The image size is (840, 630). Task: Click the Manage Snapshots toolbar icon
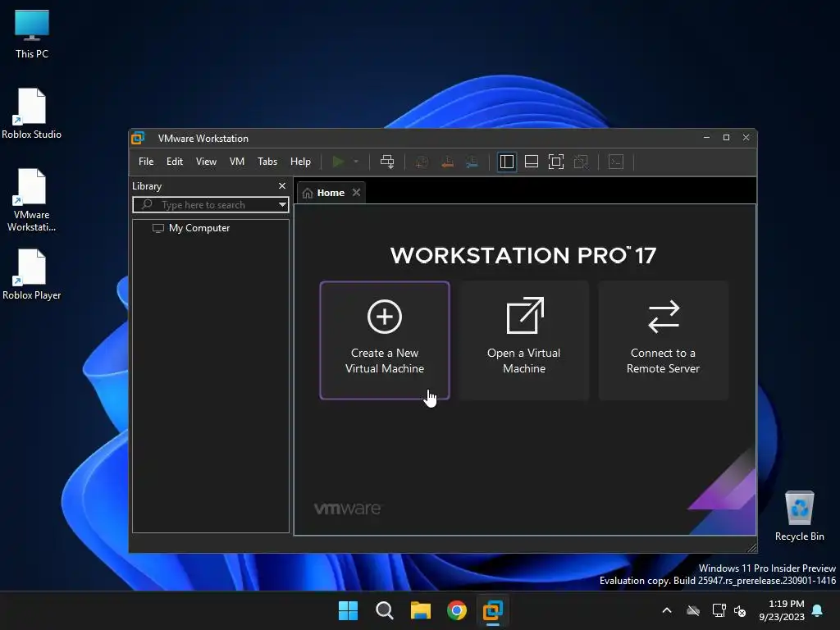(472, 162)
